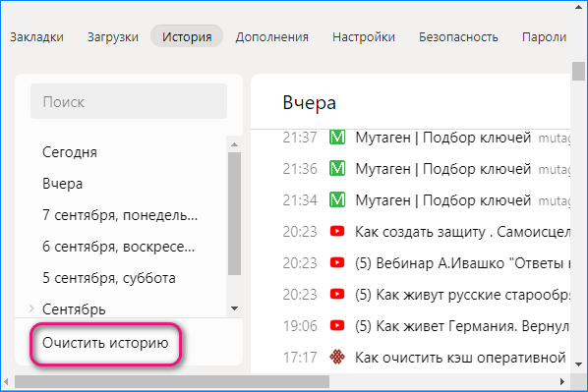The height and width of the screenshot is (392, 588).
Task: Select Вчера in the date list
Action: point(62,184)
